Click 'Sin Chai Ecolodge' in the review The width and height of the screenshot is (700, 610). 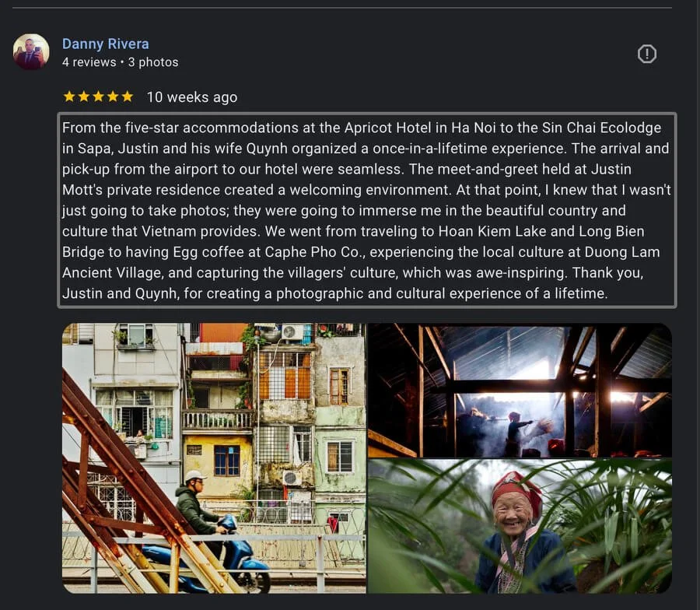[601, 128]
